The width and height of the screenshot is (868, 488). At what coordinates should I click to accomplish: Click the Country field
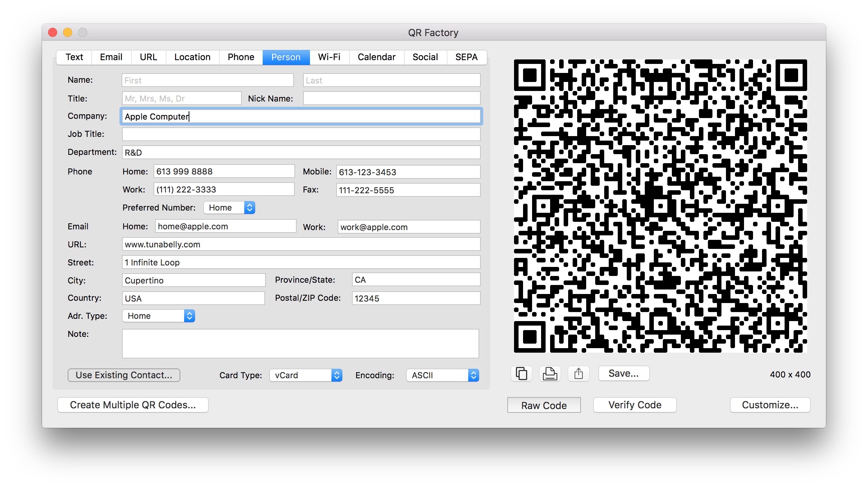click(194, 298)
